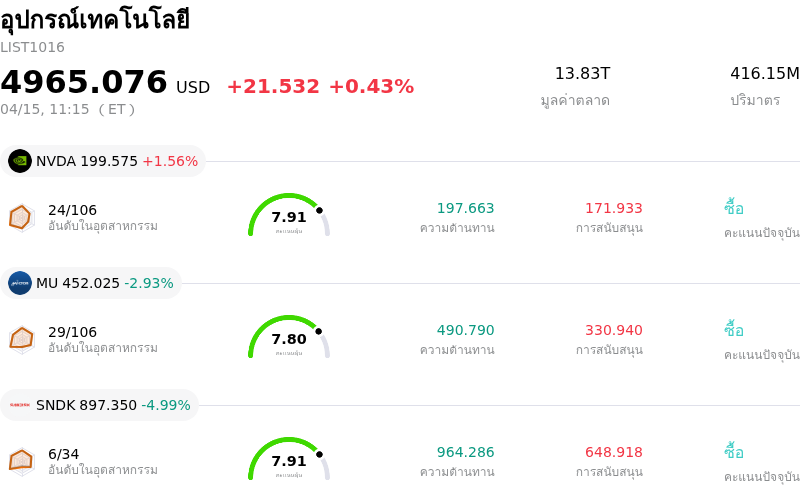
Task: Click the sector index price 4965.076
Action: [84, 83]
